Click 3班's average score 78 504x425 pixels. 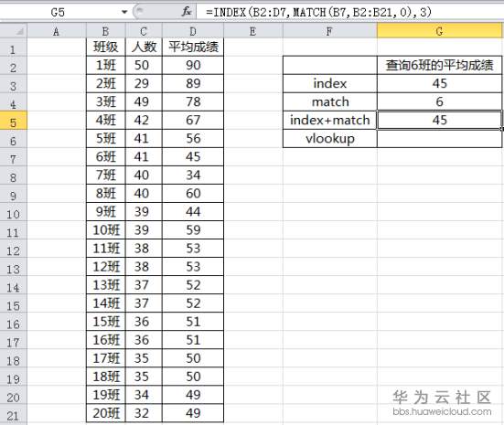point(193,102)
